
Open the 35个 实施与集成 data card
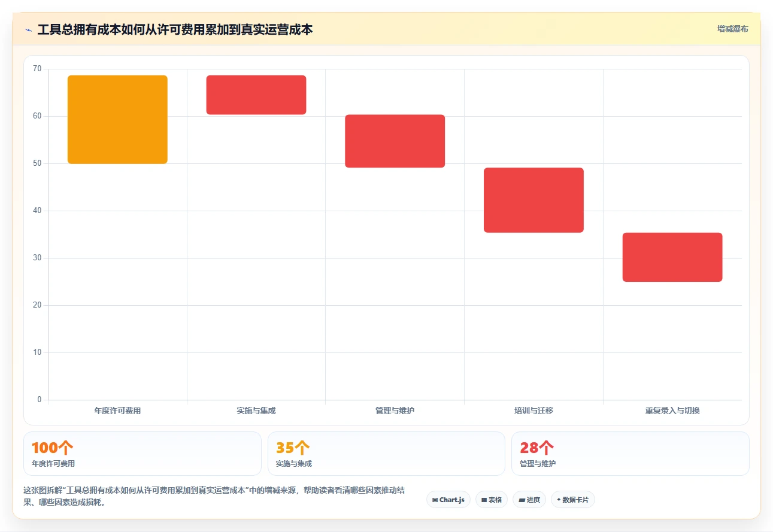386,454
